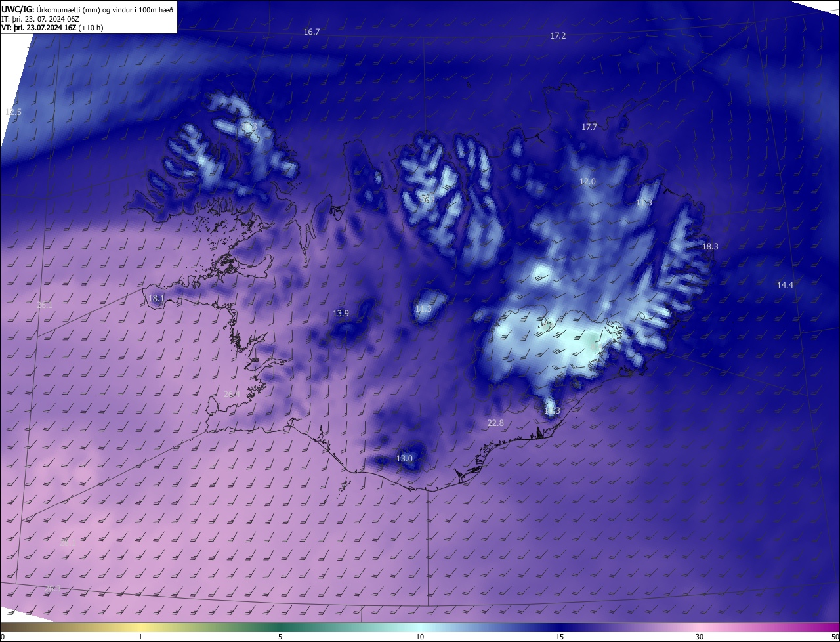Click the 28.1 value label
The image size is (840, 642).
pos(67,543)
